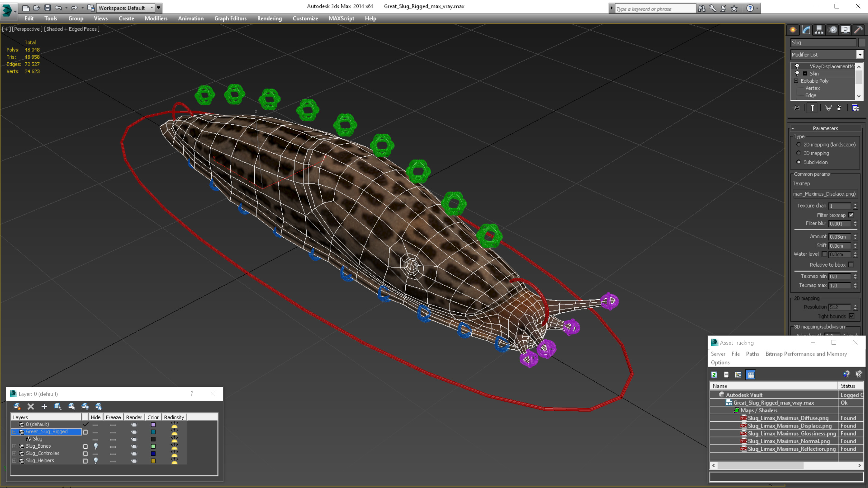Open Rendering menu
Screen dimensions: 868x488
coord(269,18)
